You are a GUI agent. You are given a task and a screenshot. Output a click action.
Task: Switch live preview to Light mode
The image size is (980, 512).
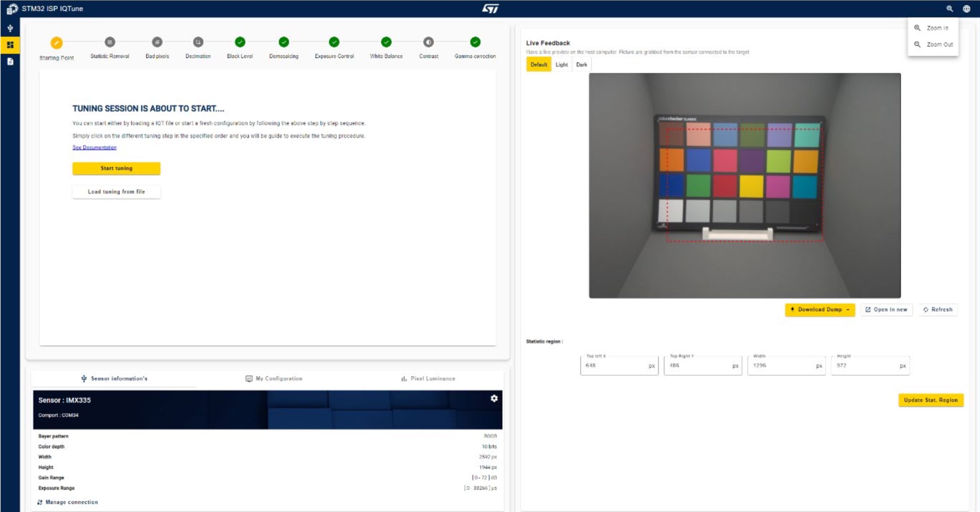coord(562,65)
